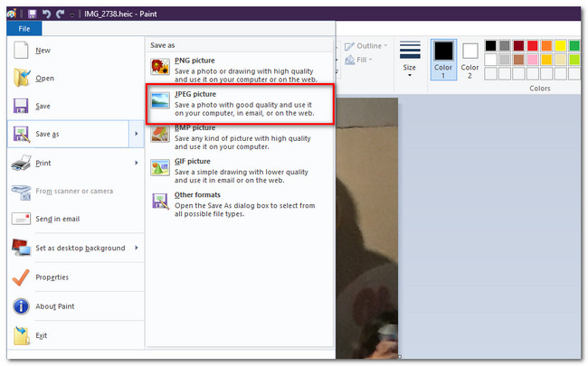Click the Undo arrow in title bar
This screenshot has width=588, height=366.
46,14
